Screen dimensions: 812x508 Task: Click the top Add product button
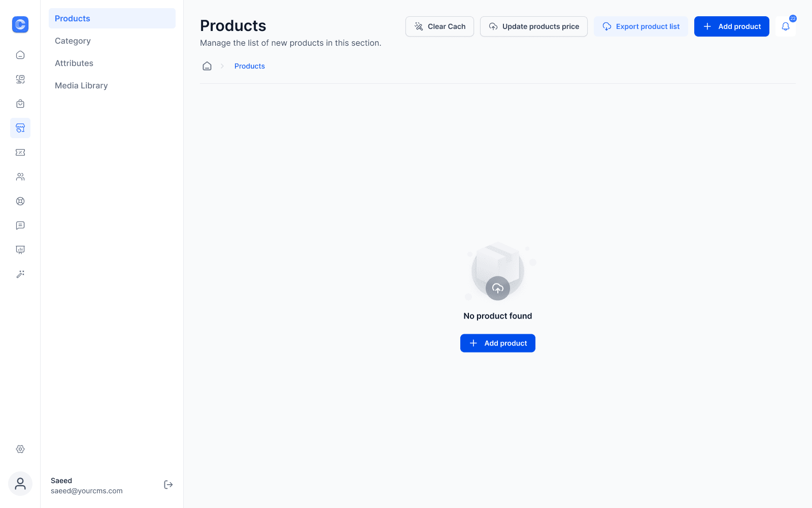pyautogui.click(x=732, y=26)
